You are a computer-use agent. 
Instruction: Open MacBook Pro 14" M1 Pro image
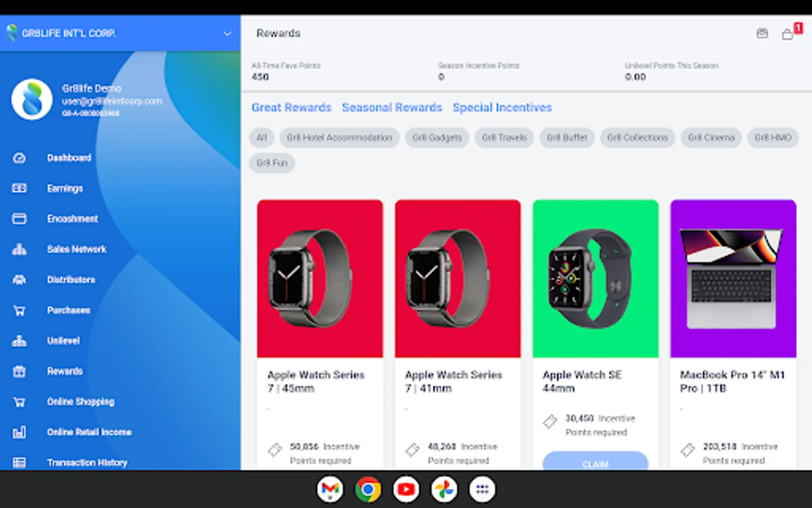click(733, 278)
